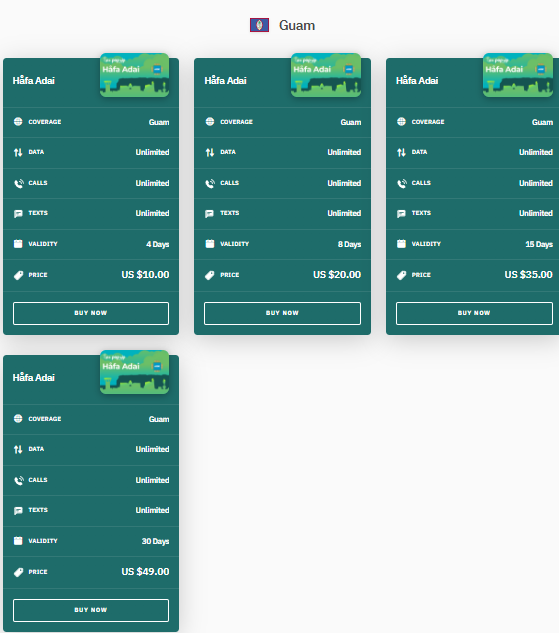Click the price tag icon in the $20.00 plan

coord(209,275)
